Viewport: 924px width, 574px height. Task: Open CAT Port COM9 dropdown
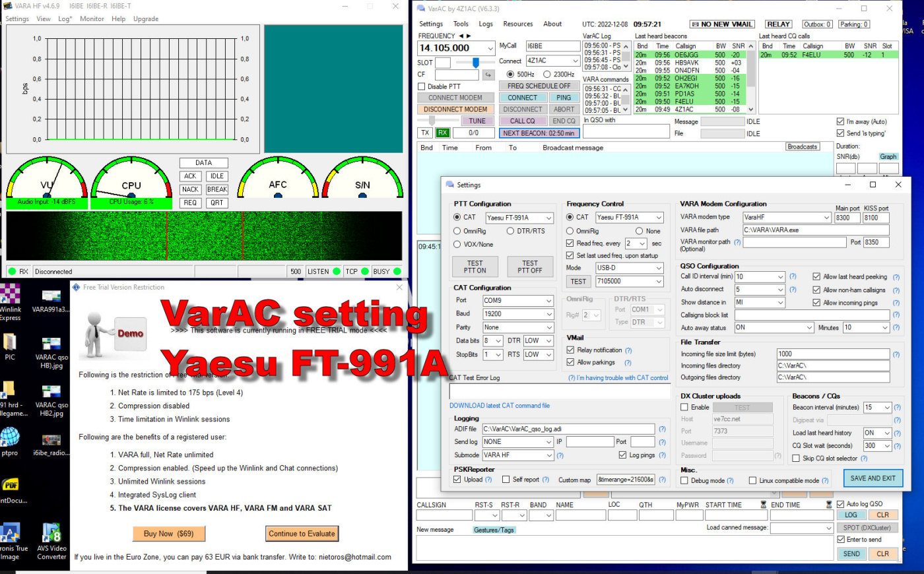tap(517, 301)
